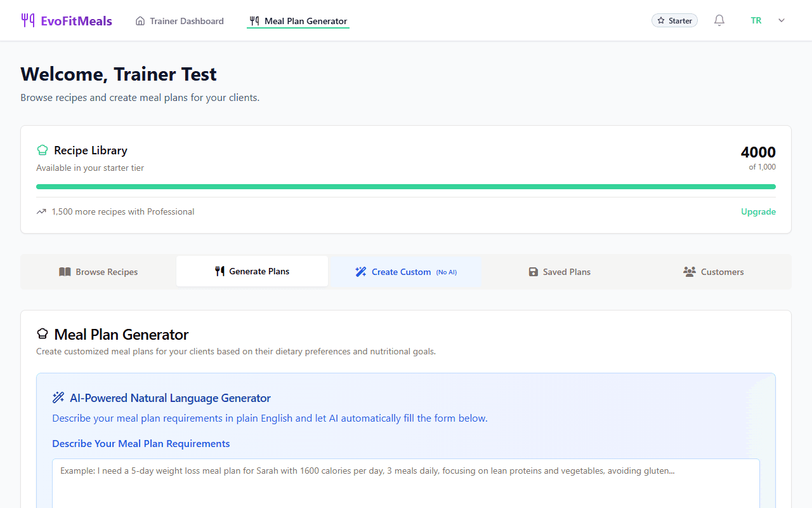Click the EvoFitMeals fork and knife logo
The image size is (812, 508).
[28, 20]
